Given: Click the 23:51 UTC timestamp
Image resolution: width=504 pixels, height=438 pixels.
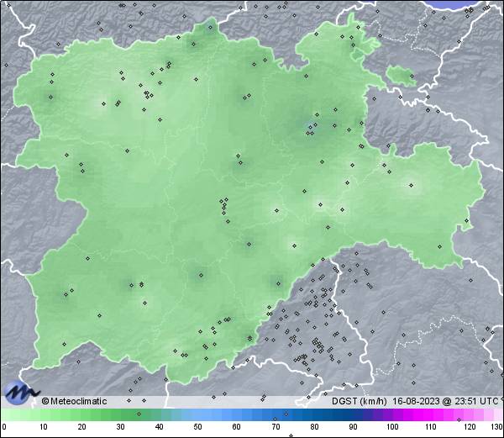Looking at the screenshot, I should (475, 401).
